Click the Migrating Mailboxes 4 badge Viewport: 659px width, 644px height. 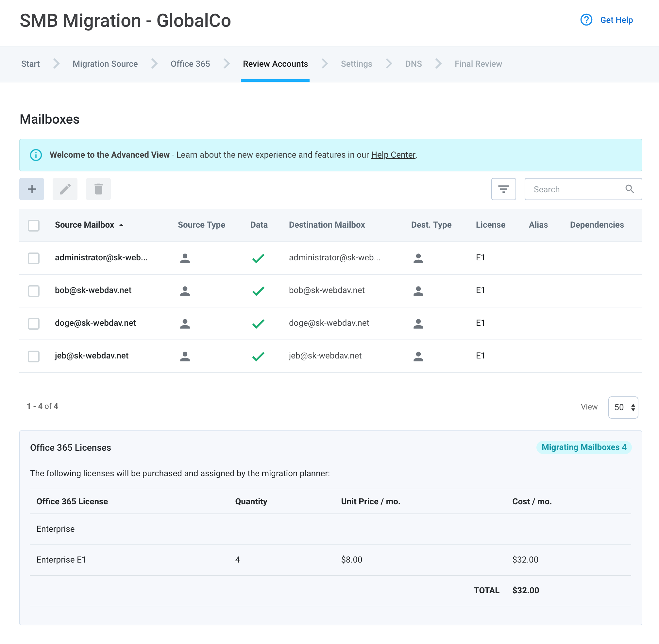pos(583,447)
